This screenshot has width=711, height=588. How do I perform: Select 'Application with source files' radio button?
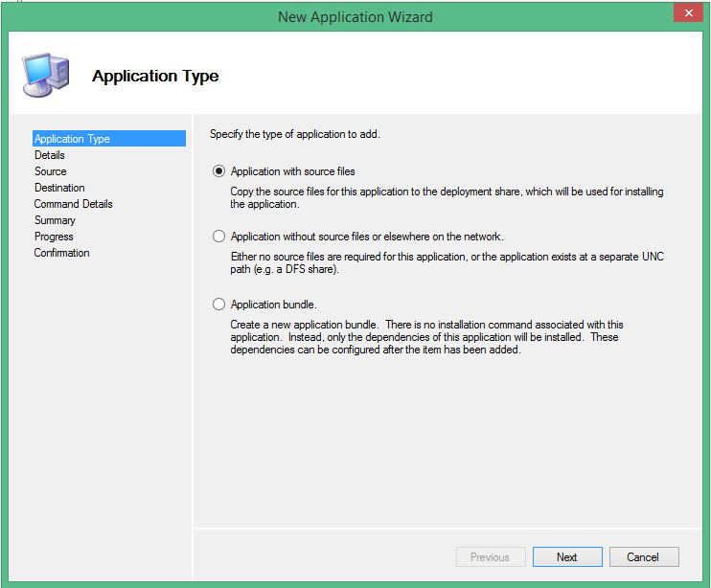219,171
